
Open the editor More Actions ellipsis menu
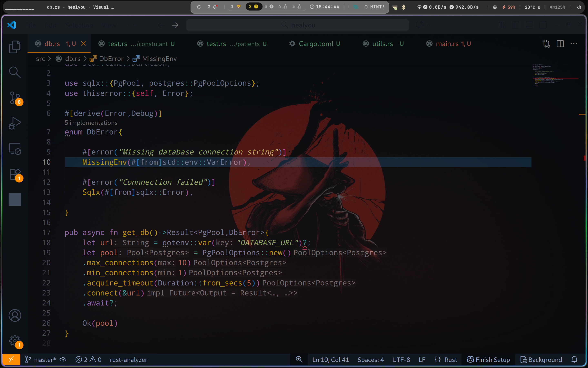pyautogui.click(x=574, y=44)
